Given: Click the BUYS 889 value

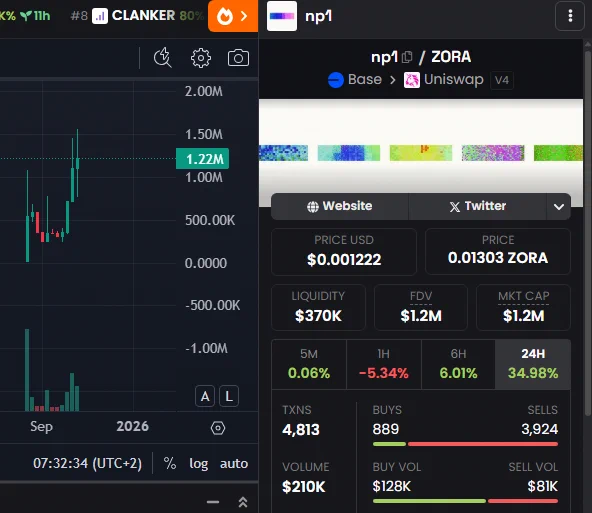Looking at the screenshot, I should pos(385,429).
